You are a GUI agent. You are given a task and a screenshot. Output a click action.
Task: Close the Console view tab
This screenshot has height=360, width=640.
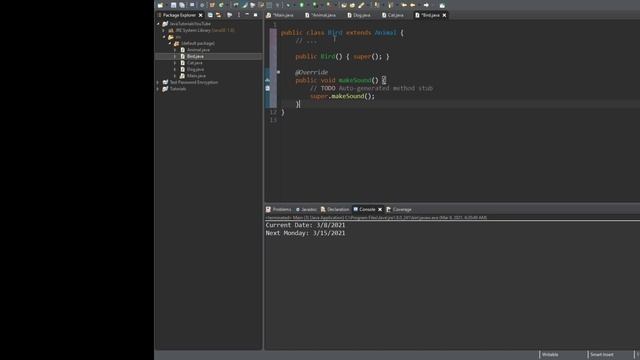click(380, 209)
